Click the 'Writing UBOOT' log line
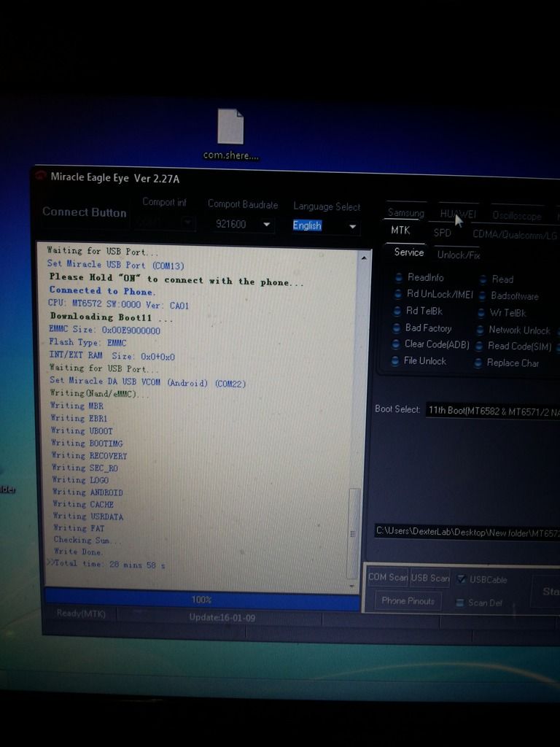560x747 pixels. point(82,430)
